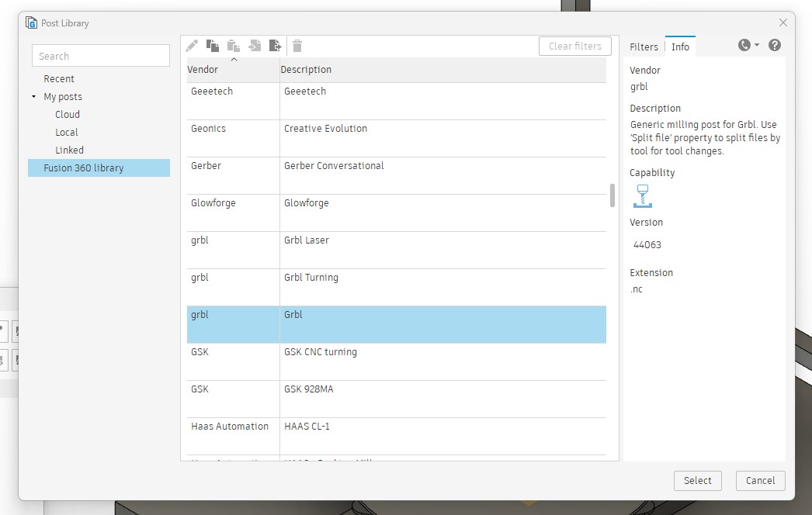Click the .nc extension value
The height and width of the screenshot is (515, 812).
[637, 289]
